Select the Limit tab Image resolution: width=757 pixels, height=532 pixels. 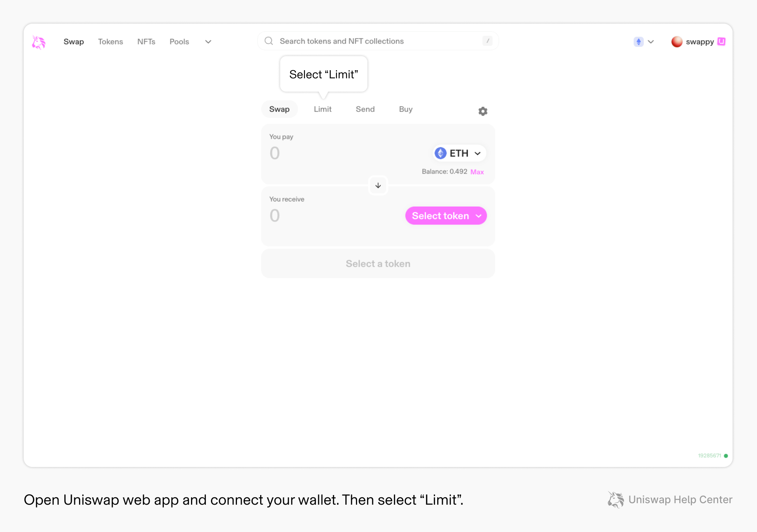pyautogui.click(x=323, y=109)
